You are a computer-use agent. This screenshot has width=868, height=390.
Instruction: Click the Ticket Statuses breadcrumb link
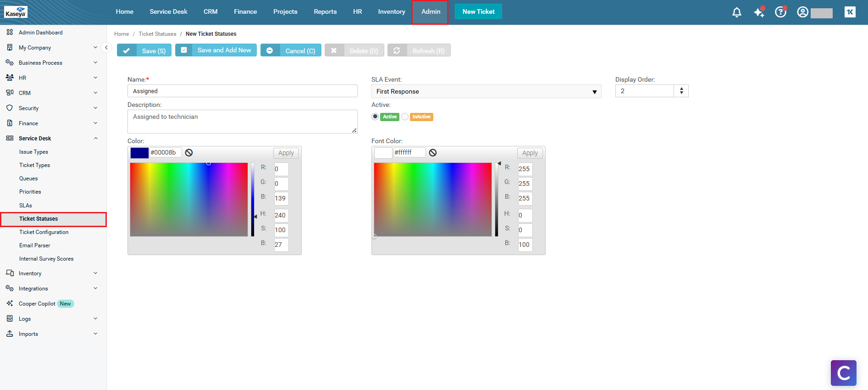[x=157, y=34]
